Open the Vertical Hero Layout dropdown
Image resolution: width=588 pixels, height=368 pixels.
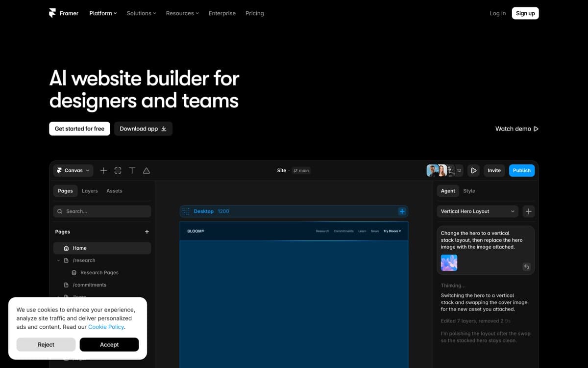coord(478,211)
